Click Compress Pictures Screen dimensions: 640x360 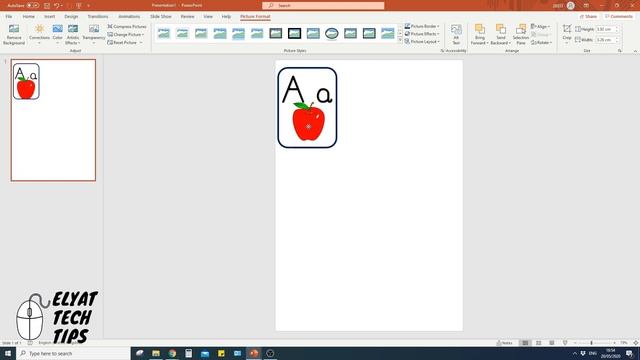(127, 27)
